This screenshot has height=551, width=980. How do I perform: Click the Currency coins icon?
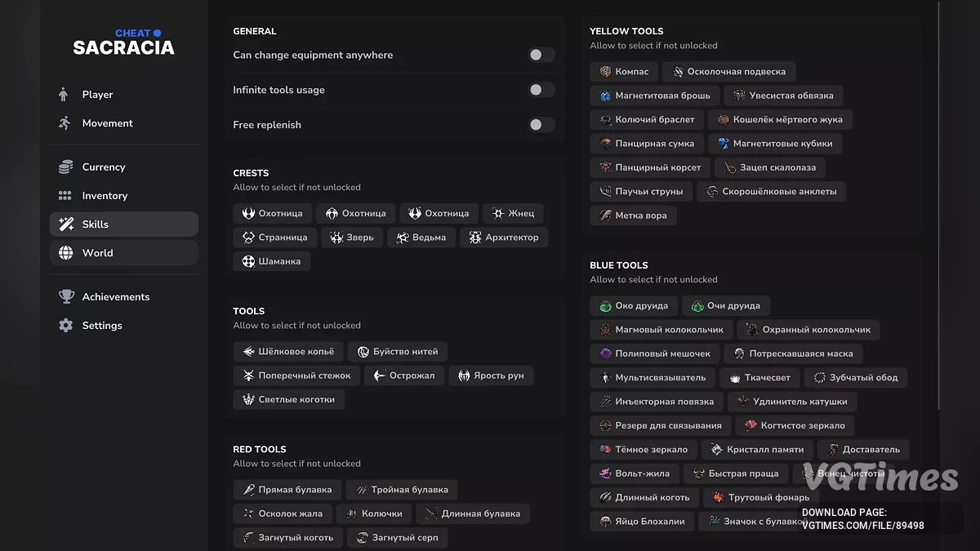click(65, 167)
